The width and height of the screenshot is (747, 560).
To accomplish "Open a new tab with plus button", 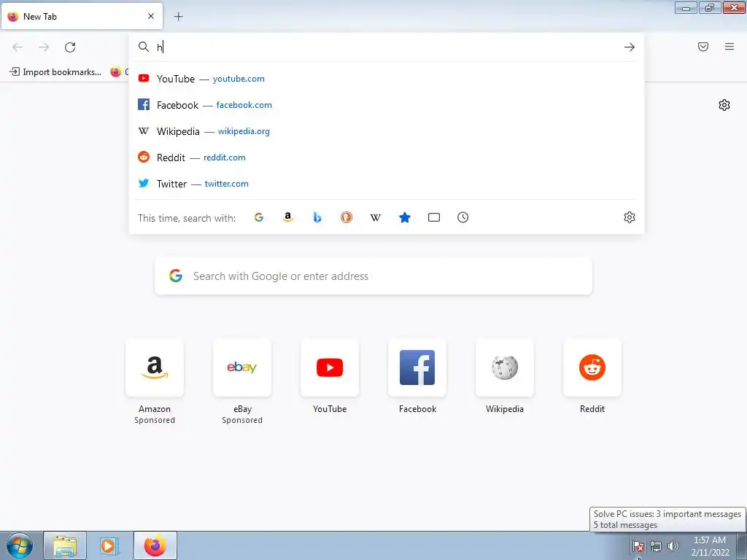I will (178, 17).
